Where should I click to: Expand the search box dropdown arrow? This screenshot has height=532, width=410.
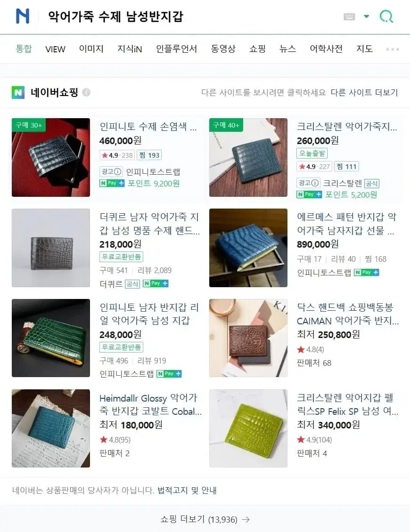point(367,16)
